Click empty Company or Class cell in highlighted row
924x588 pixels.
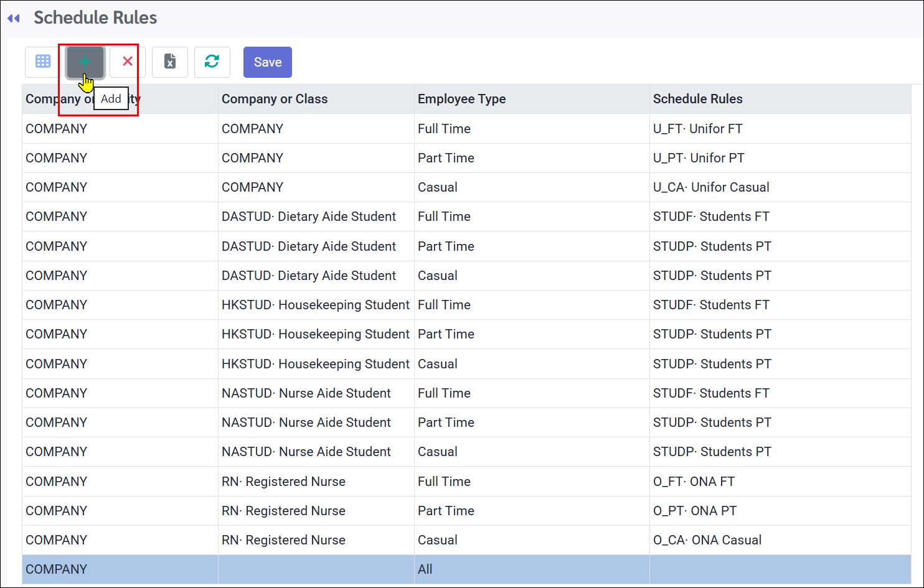(316, 569)
